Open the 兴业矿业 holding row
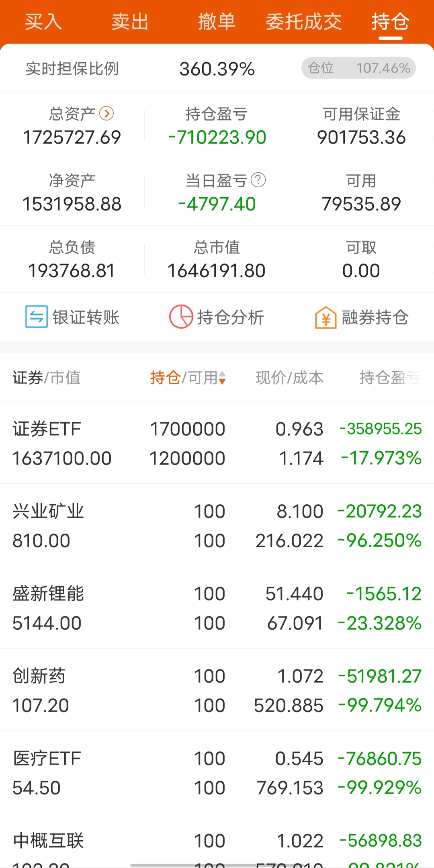Screen dimensions: 434x868 tap(217, 525)
